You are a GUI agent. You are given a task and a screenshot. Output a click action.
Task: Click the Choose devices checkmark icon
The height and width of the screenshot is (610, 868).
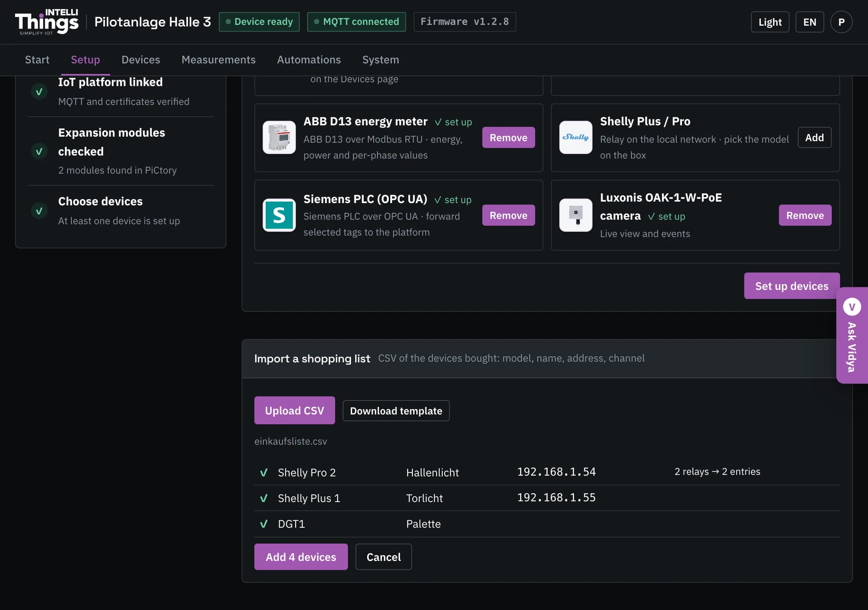[x=39, y=211]
